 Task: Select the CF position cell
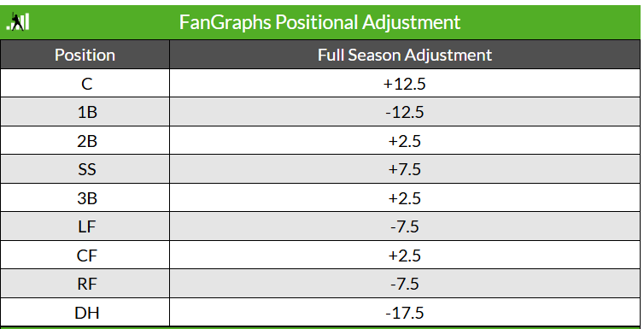(x=85, y=255)
